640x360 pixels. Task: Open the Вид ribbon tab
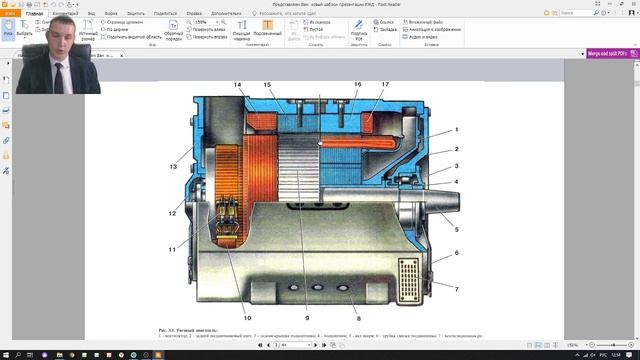(91, 13)
